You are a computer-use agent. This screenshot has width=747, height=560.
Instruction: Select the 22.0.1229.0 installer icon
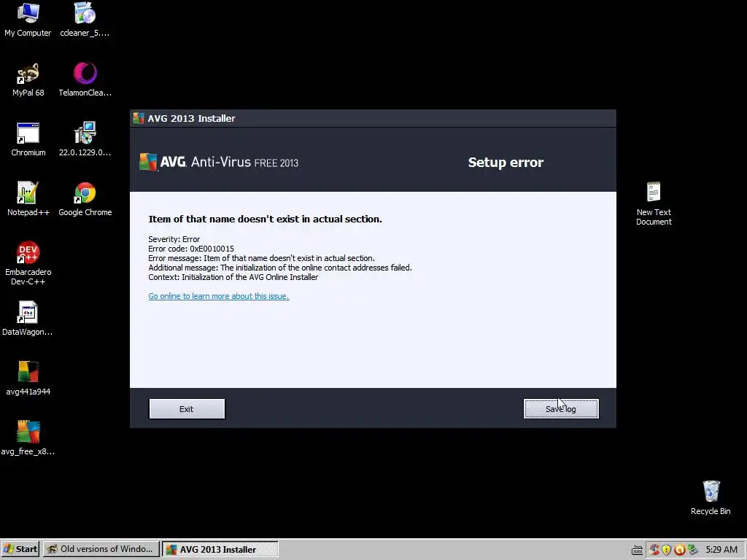(x=85, y=139)
